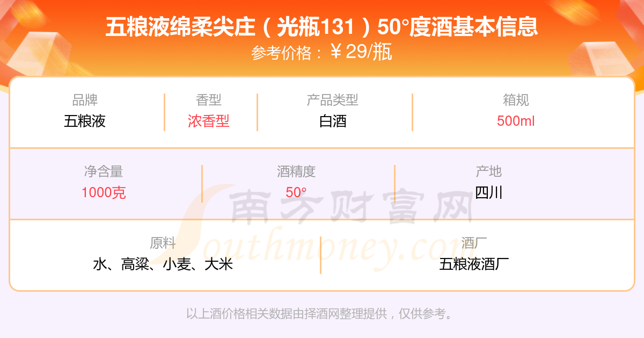Select the ingredients text 水、高粱、小麦、大米
Screen dimensions: 644x338
click(163, 264)
